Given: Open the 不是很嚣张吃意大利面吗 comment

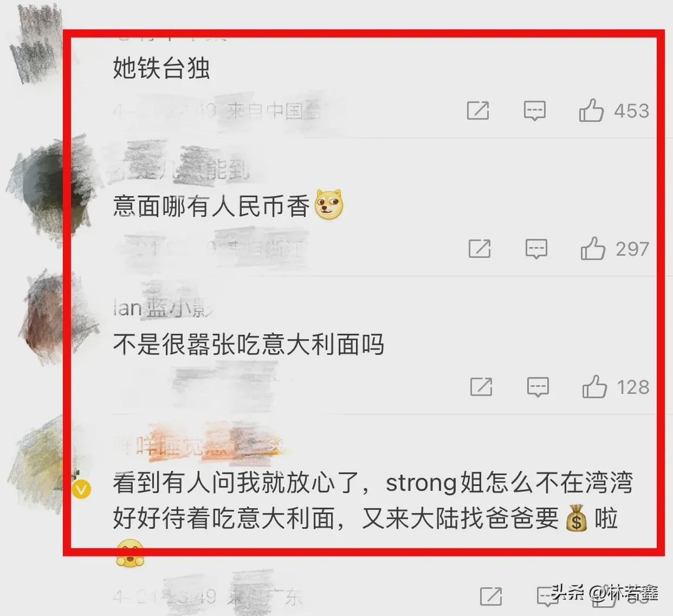Looking at the screenshot, I should point(249,345).
